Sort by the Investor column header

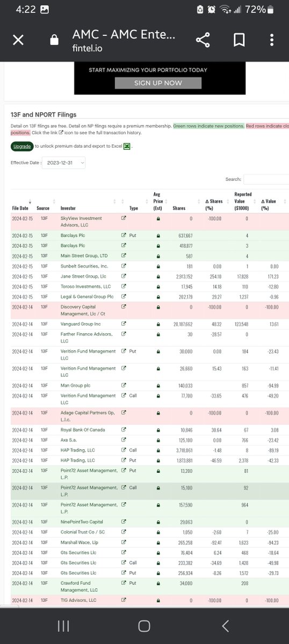pos(68,208)
